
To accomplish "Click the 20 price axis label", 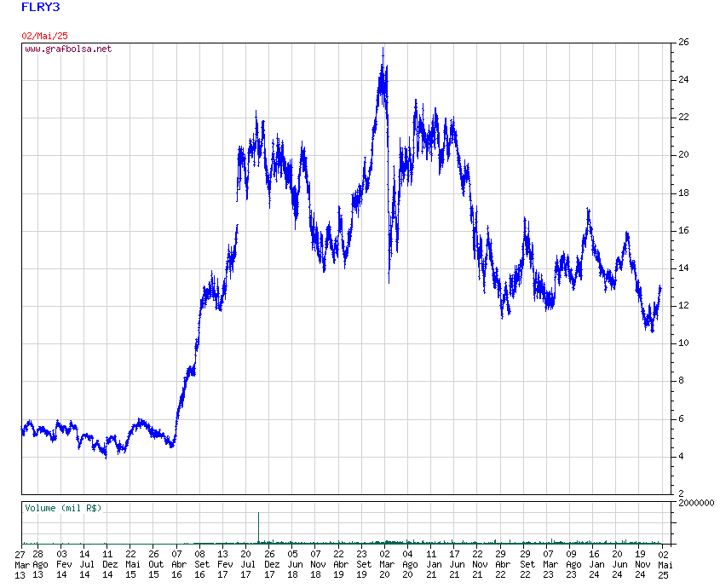I will tap(683, 155).
